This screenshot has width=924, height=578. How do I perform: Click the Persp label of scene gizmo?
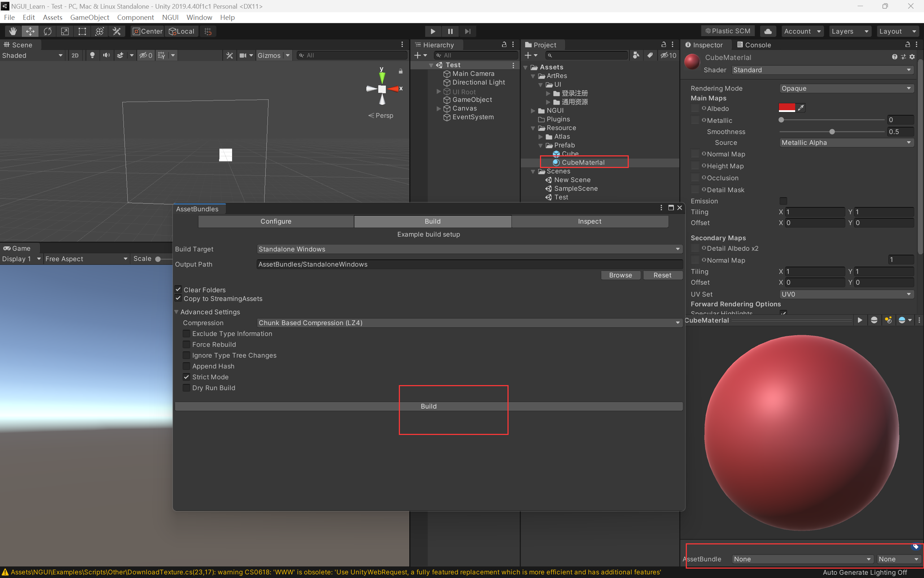(384, 116)
